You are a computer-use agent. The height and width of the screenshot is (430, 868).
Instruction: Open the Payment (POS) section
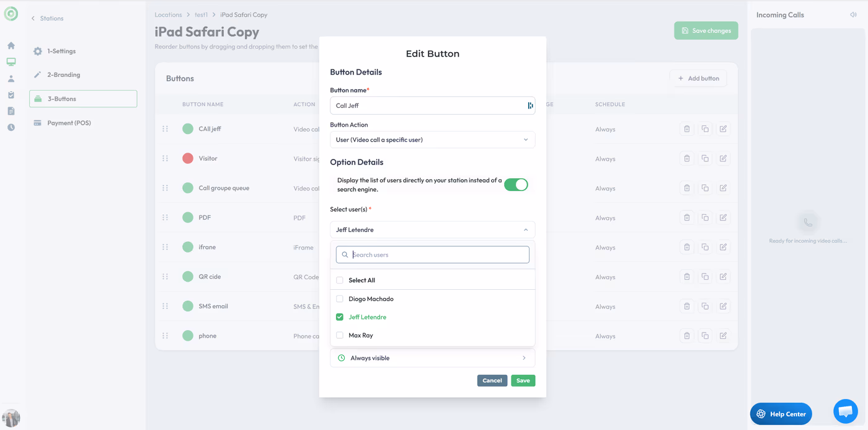(83, 123)
